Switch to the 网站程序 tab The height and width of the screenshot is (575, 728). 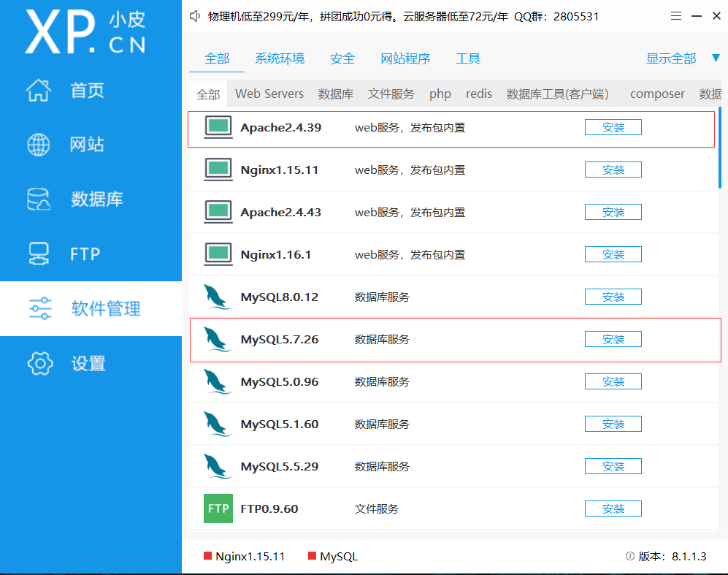[x=405, y=58]
